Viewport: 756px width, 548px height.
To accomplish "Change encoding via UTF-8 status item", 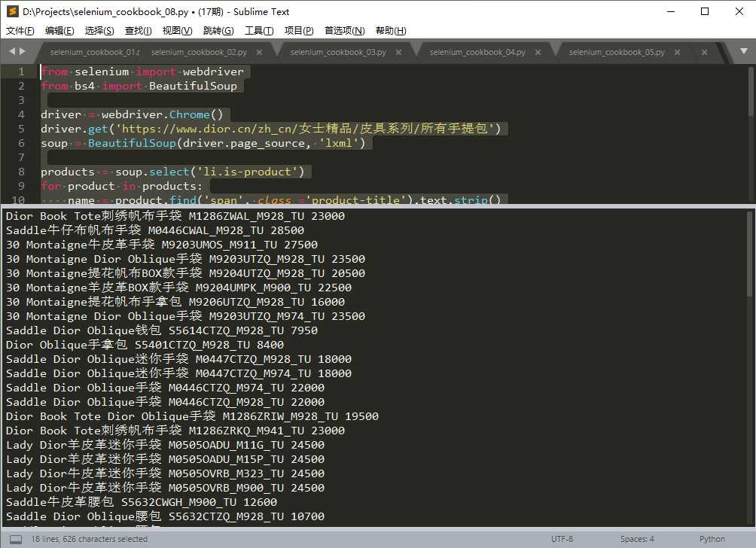I will tap(562, 539).
